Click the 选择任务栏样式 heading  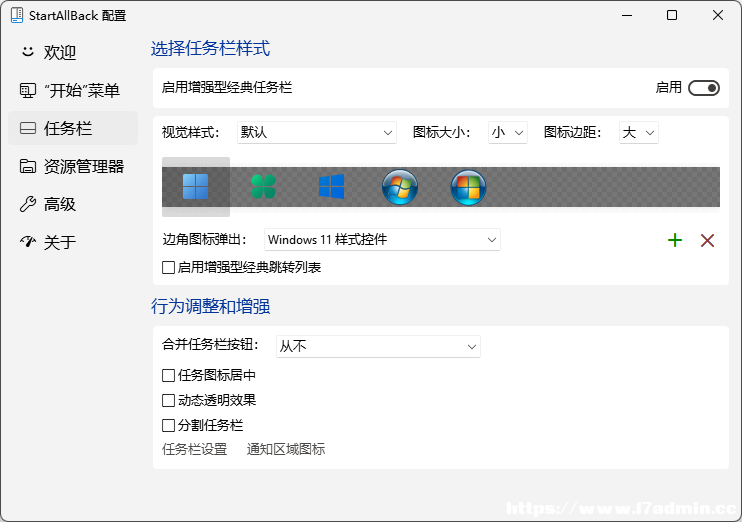click(x=211, y=49)
